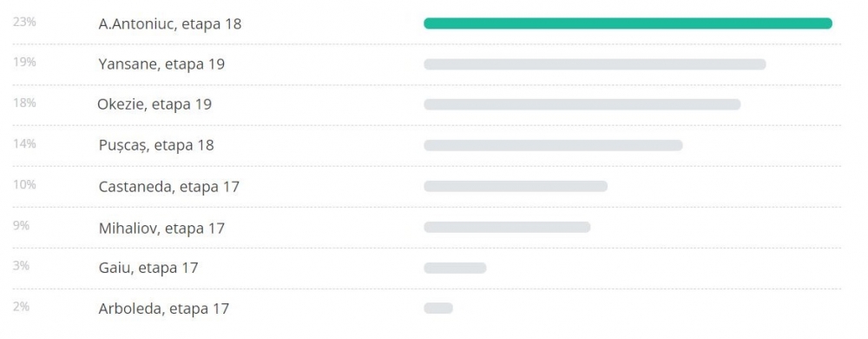Click the gray Castaneda result bar
This screenshot has height=339, width=868.
pos(516,186)
